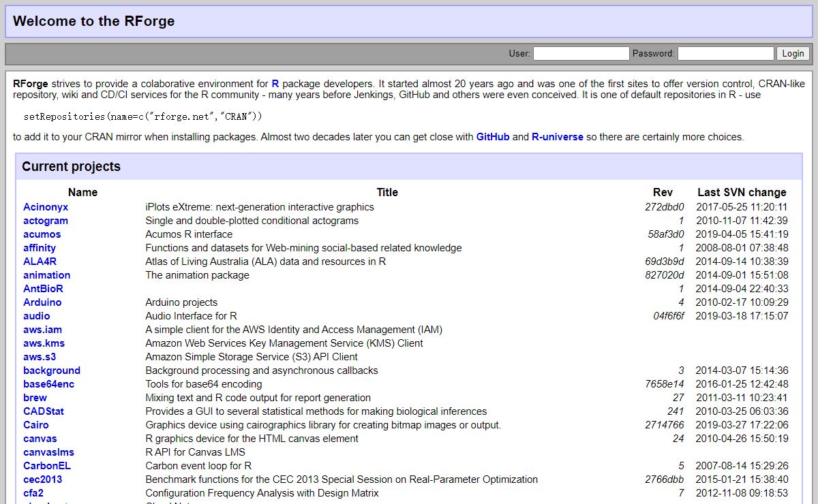Click the setRepositories code line
Image resolution: width=818 pixels, height=504 pixels.
click(x=142, y=116)
